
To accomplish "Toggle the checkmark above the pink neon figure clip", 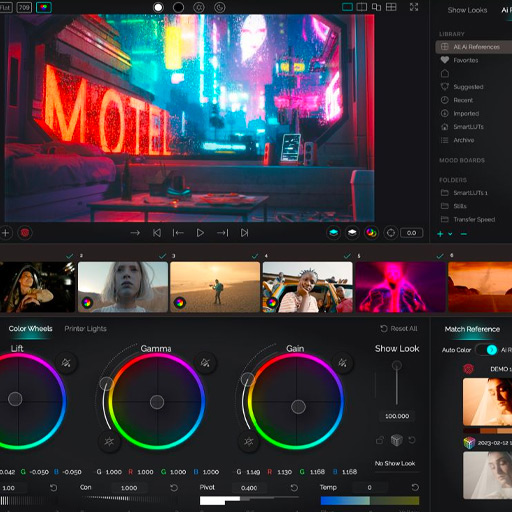I will [440, 256].
